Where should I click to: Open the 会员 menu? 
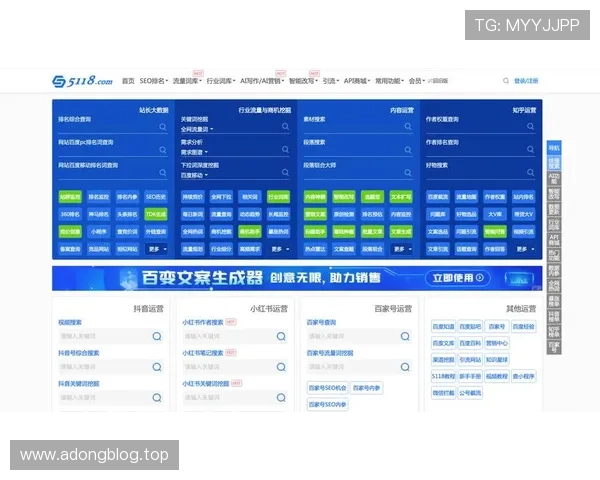pos(417,81)
